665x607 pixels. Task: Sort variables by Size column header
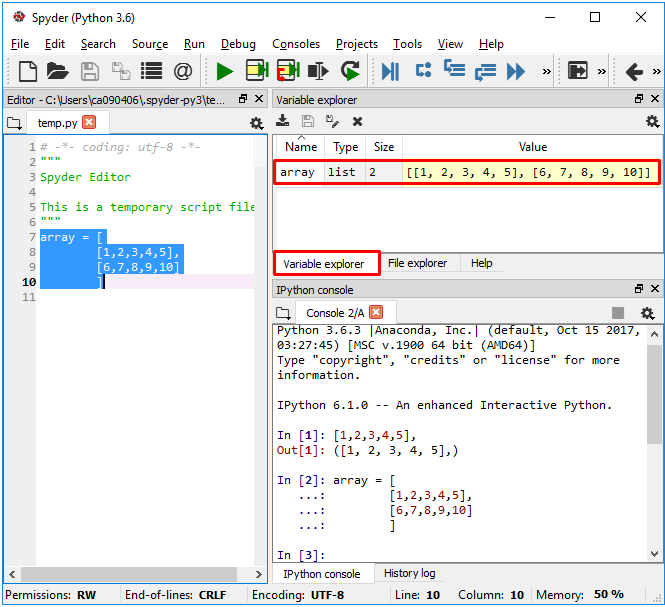(384, 147)
